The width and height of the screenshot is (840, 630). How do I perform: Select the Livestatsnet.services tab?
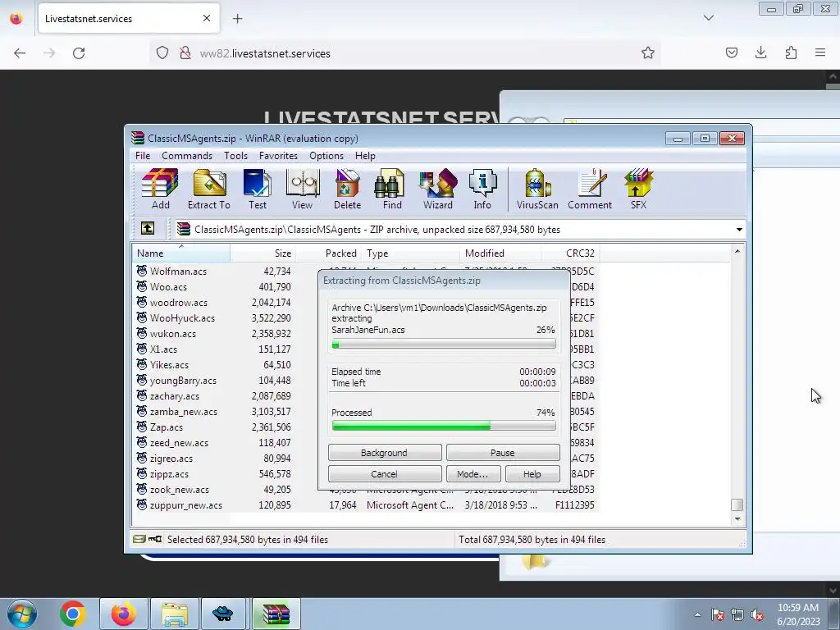click(129, 19)
